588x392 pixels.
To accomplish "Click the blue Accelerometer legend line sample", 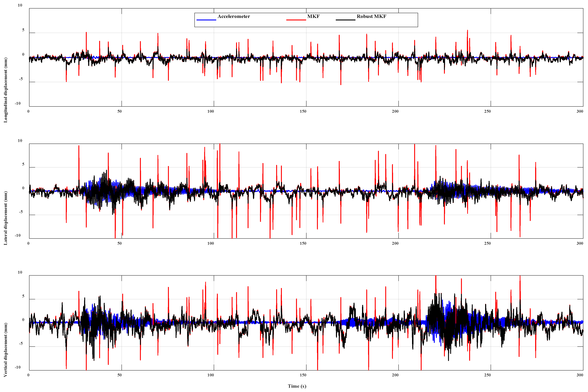I will click(206, 20).
